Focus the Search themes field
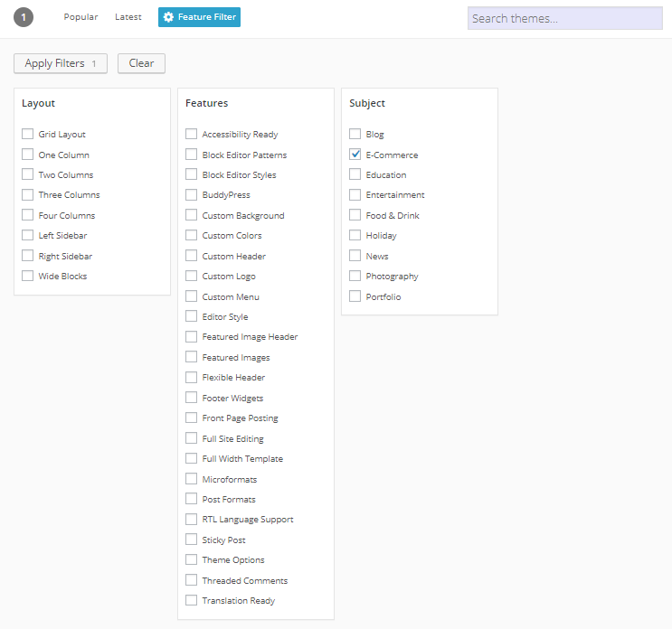 coord(565,18)
